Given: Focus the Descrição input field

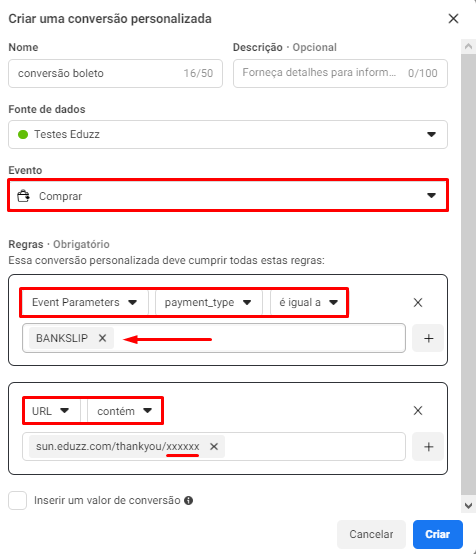Looking at the screenshot, I should pyautogui.click(x=340, y=73).
